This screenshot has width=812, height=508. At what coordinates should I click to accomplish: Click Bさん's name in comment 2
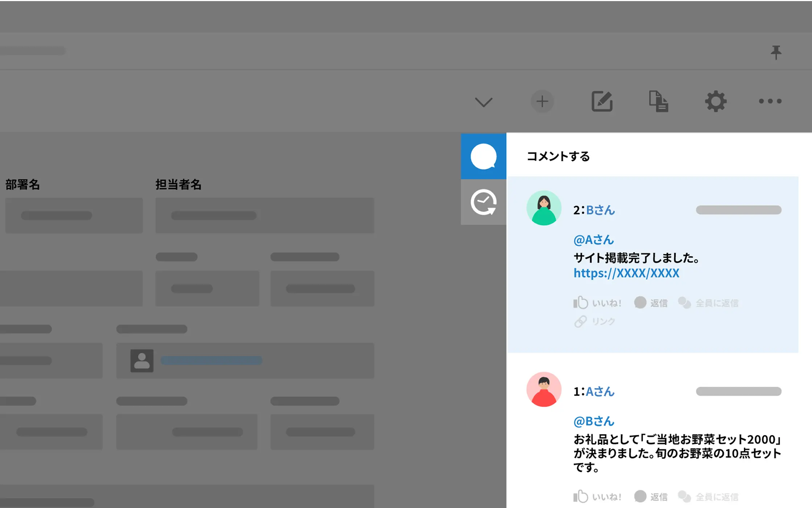coord(600,210)
